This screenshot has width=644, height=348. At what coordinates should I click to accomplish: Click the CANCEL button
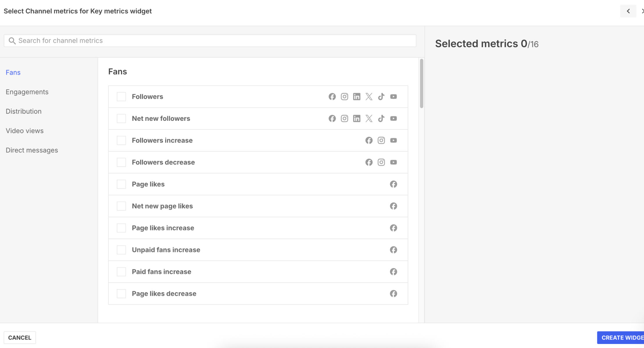pos(19,338)
